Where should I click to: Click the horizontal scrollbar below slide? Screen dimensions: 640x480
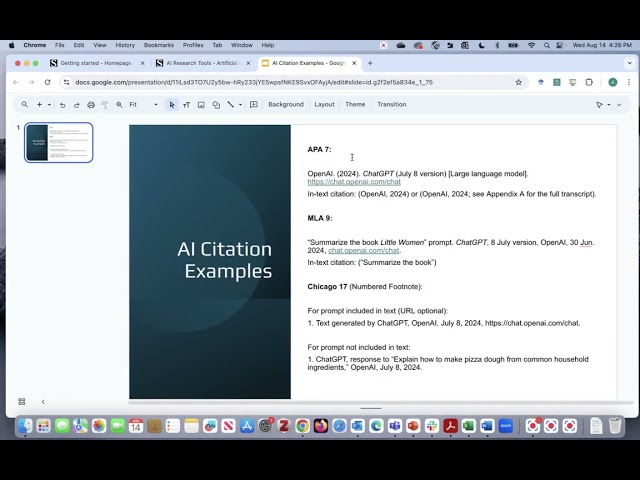point(380,402)
